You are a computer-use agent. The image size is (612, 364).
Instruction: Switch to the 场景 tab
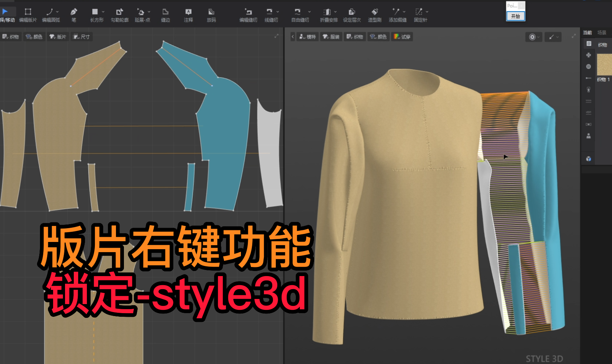(602, 33)
